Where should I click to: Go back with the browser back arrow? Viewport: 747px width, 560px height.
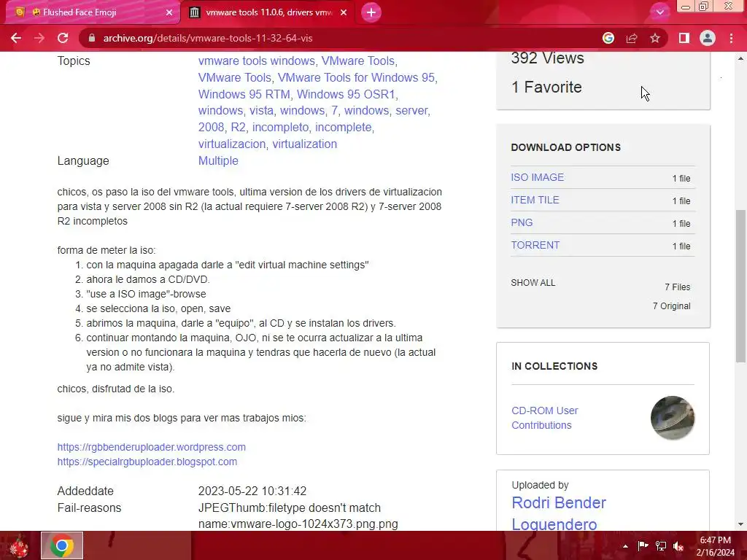coord(16,38)
